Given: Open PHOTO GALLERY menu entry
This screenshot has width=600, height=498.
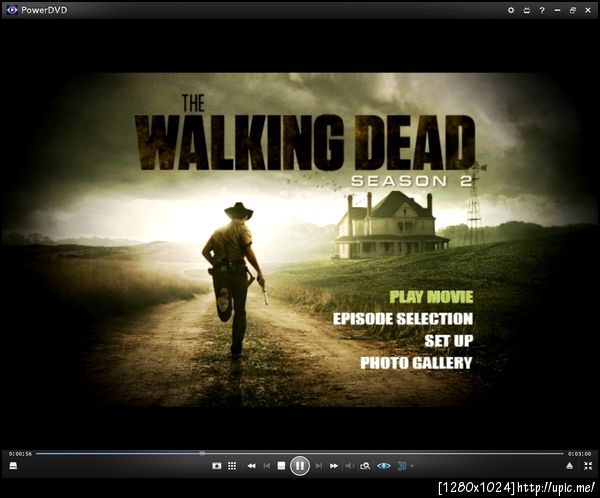Looking at the screenshot, I should point(416,363).
